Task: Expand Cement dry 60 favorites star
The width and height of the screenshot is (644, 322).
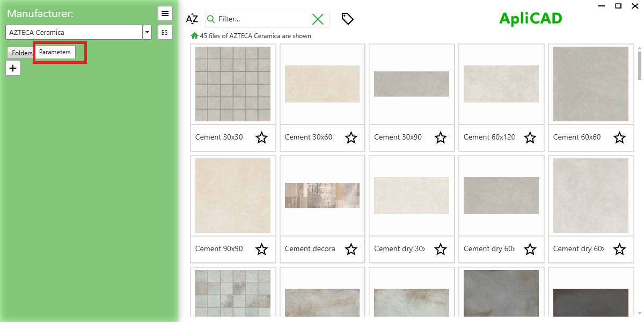Action: (x=530, y=250)
